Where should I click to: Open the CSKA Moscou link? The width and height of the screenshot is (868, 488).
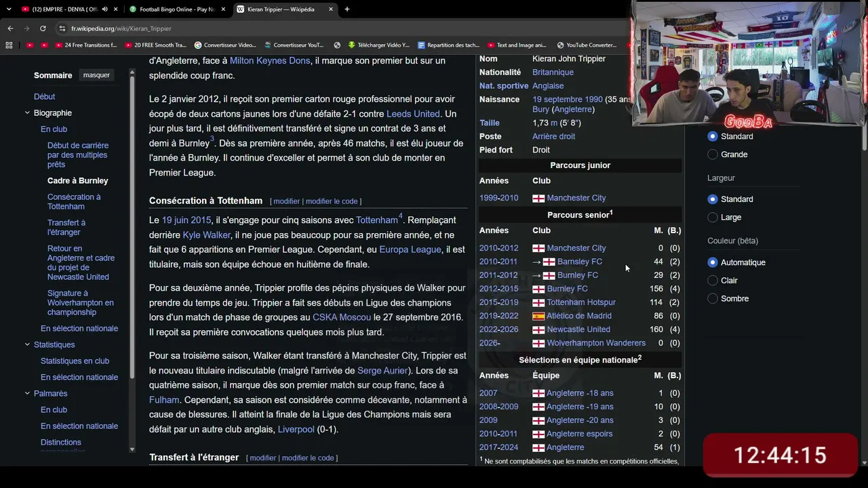(x=342, y=317)
